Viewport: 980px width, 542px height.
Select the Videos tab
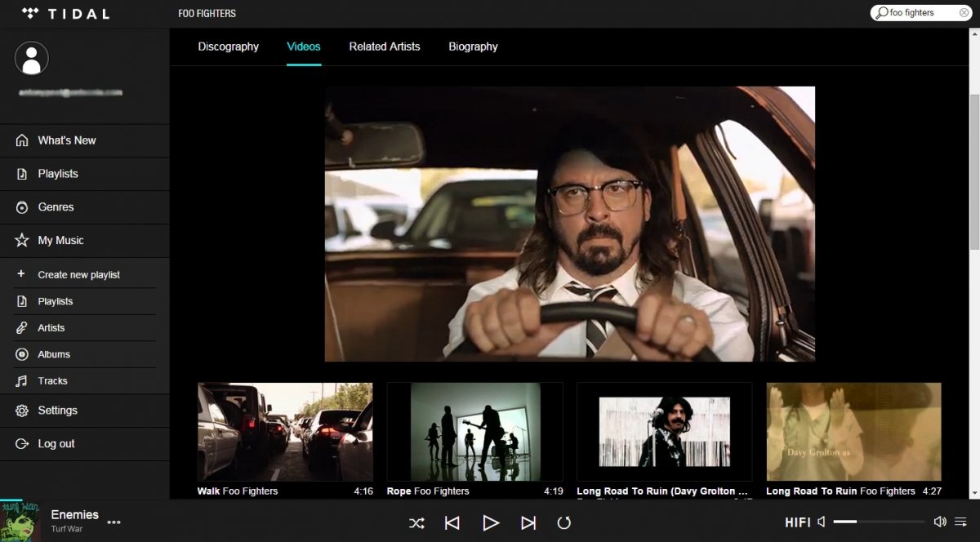[304, 47]
